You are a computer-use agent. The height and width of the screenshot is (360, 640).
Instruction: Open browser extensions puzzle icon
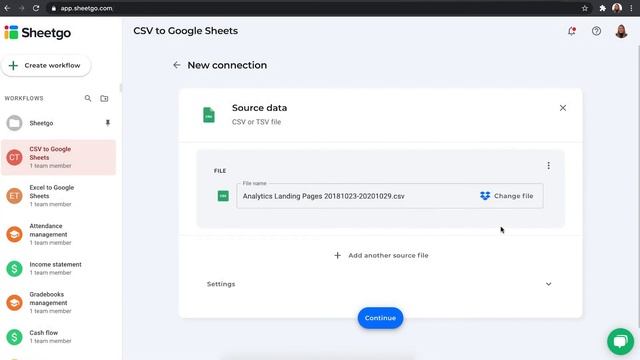602,8
